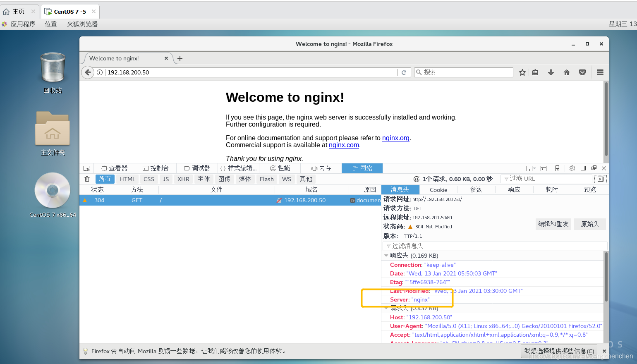Image resolution: width=637 pixels, height=364 pixels.
Task: Open the 耗时 timings tab
Action: click(552, 190)
